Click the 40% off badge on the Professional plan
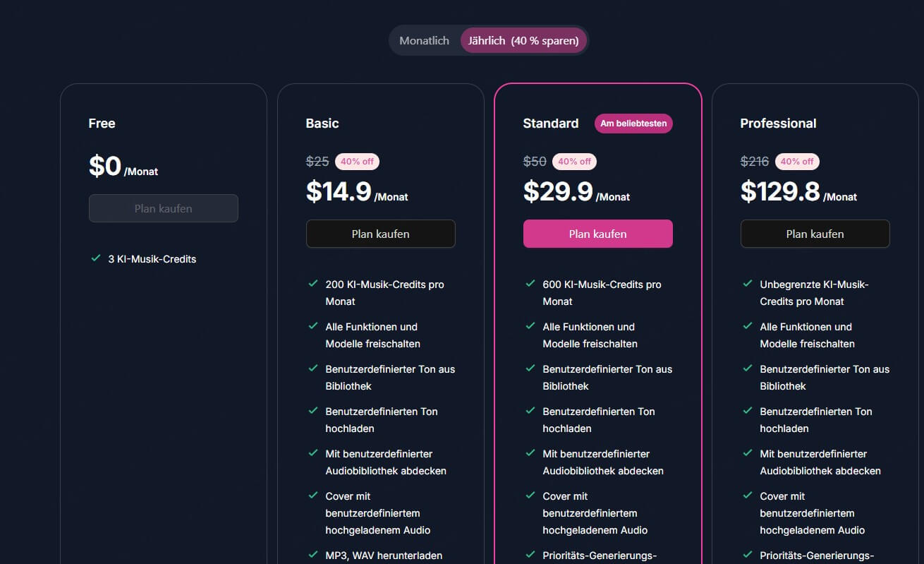This screenshot has height=564, width=924. tap(797, 161)
